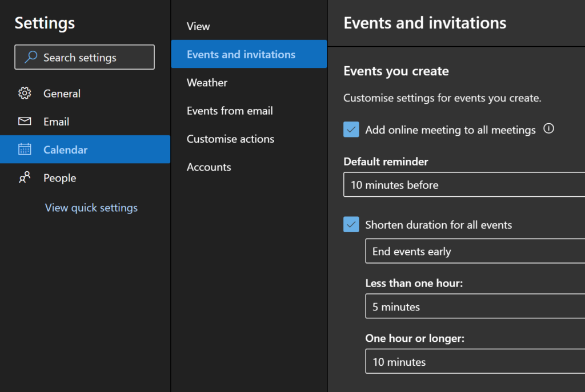The image size is (585, 392).
Task: Click the General gear icon
Action: click(25, 93)
